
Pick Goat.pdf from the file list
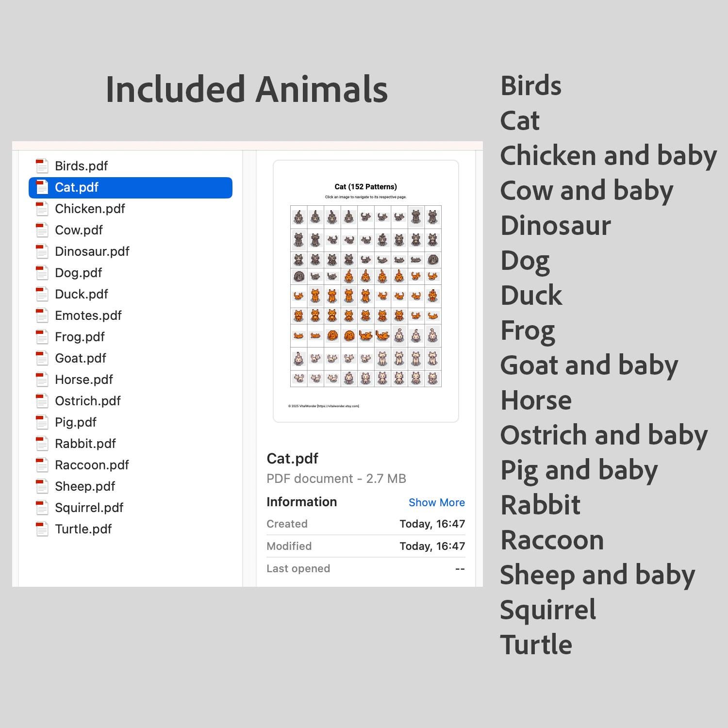(131, 358)
